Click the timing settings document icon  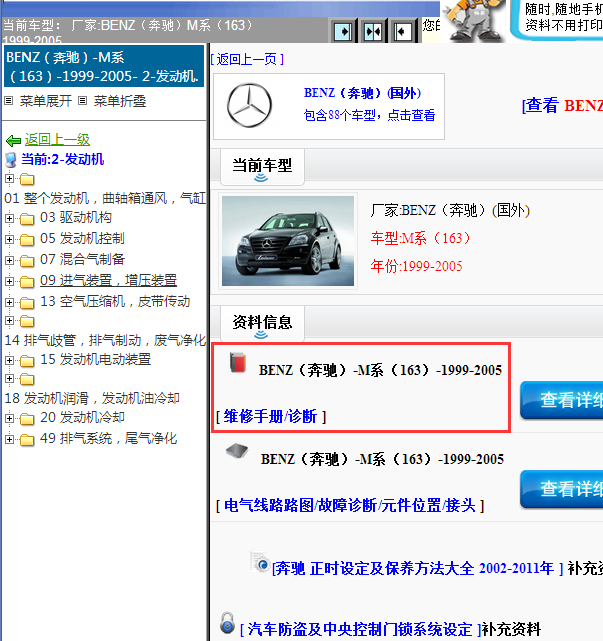[x=260, y=563]
